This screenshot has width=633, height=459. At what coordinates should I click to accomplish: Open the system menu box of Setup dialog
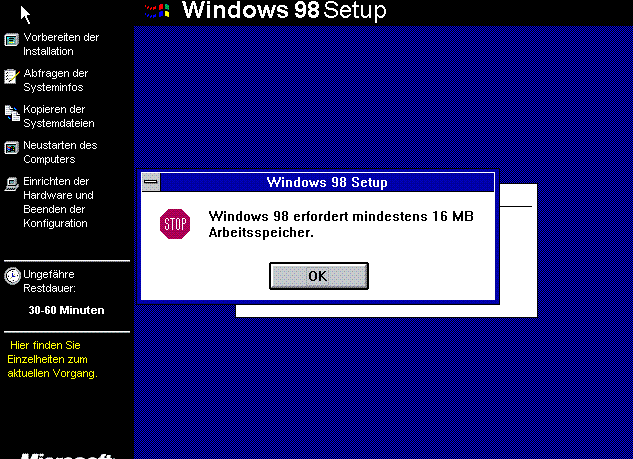[151, 182]
